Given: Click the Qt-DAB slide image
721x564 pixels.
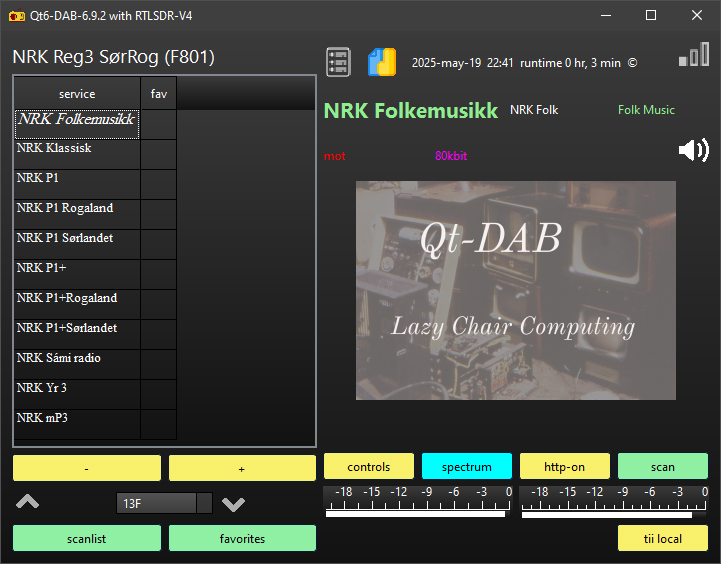Looking at the screenshot, I should coord(515,290).
